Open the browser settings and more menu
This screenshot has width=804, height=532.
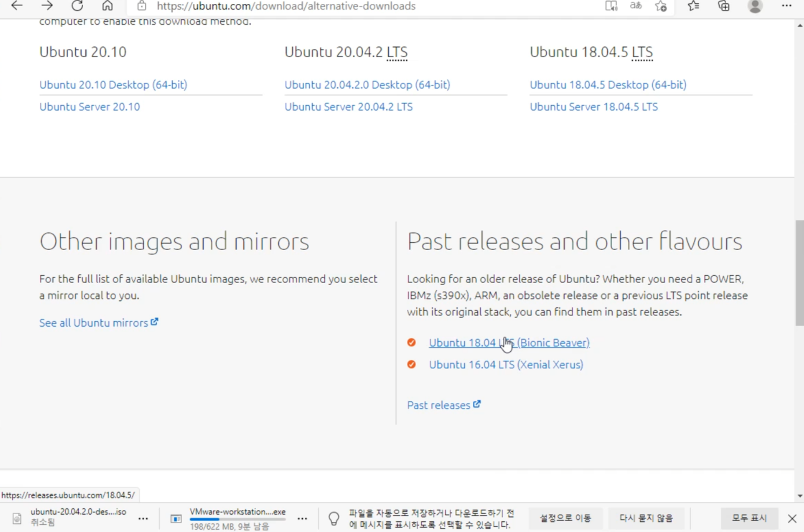pos(786,6)
